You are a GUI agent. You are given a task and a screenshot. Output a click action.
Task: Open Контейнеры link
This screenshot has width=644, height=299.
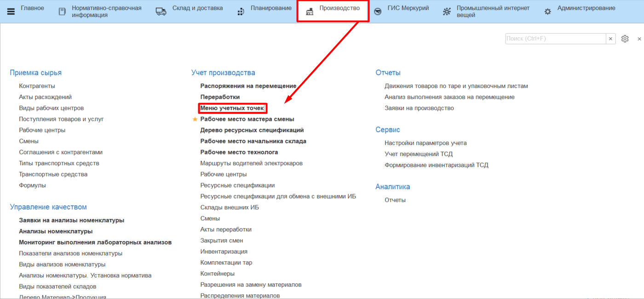pos(218,274)
